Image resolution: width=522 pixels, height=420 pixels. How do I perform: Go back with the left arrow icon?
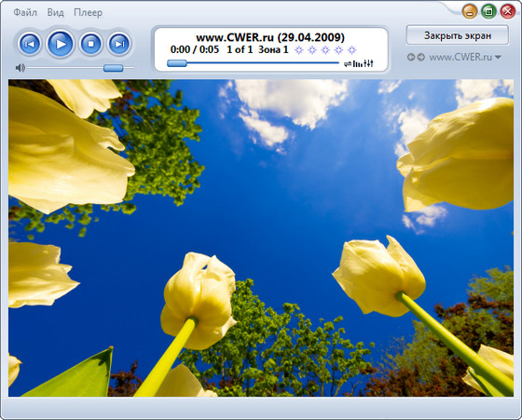(411, 57)
